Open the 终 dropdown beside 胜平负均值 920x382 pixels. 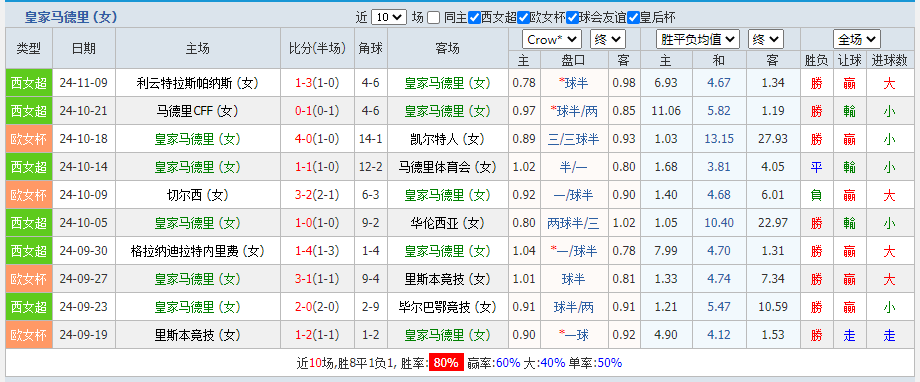pos(766,40)
